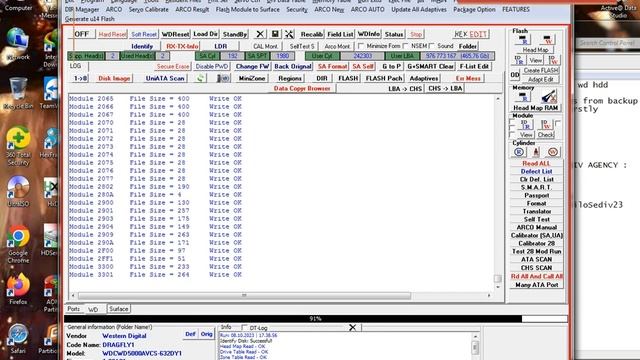The width and height of the screenshot is (640, 360).
Task: Click the X icon next to StandBy
Action: (x=260, y=34)
